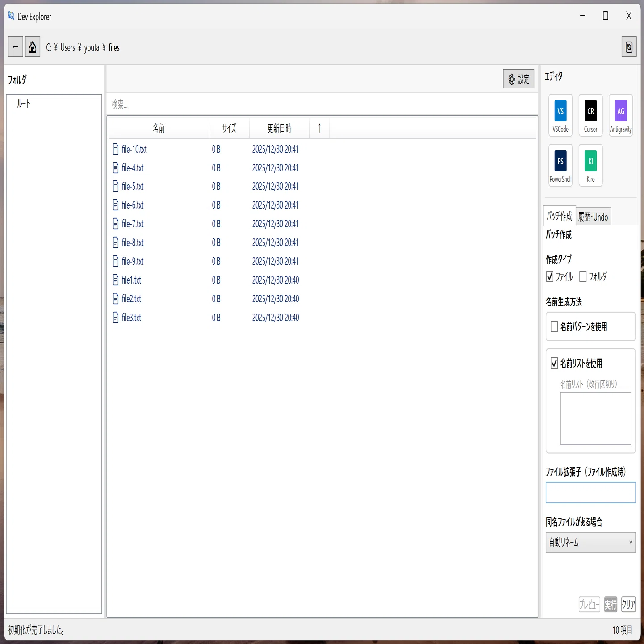Launch the Kiro editor icon
This screenshot has width=644, height=644.
[x=590, y=165]
